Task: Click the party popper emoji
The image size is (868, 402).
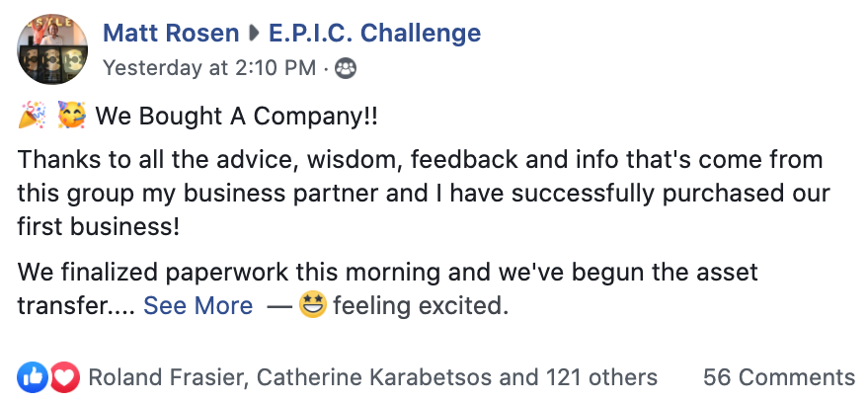Action: tap(33, 117)
